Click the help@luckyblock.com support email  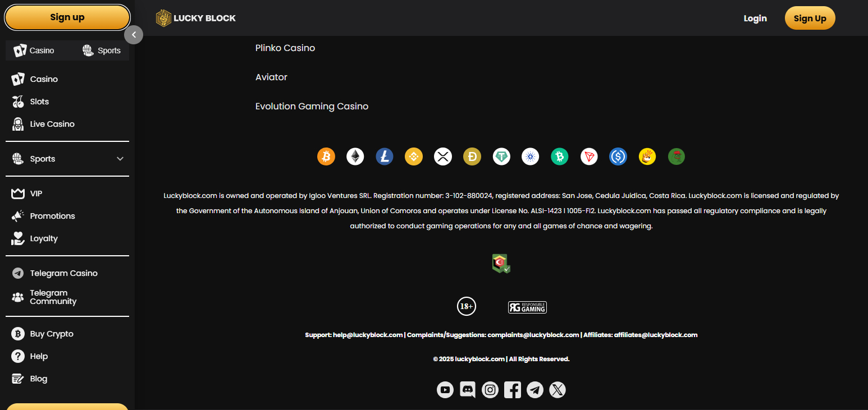tap(368, 335)
